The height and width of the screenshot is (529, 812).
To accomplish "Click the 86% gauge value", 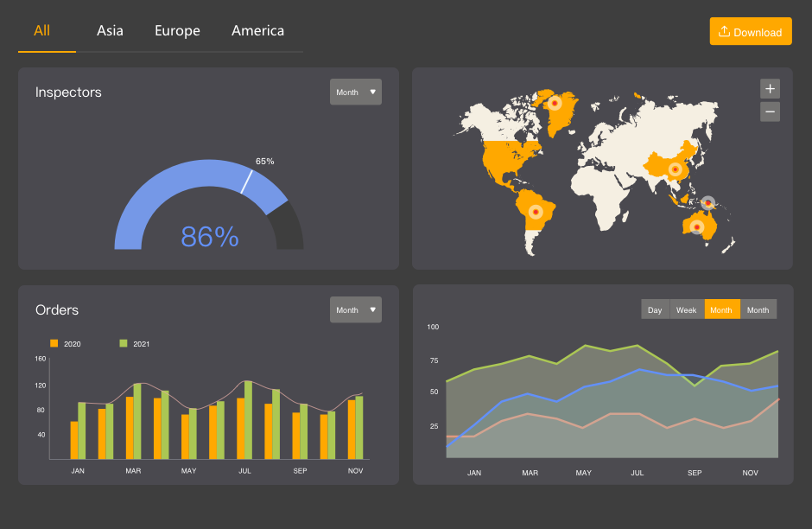I will point(210,237).
